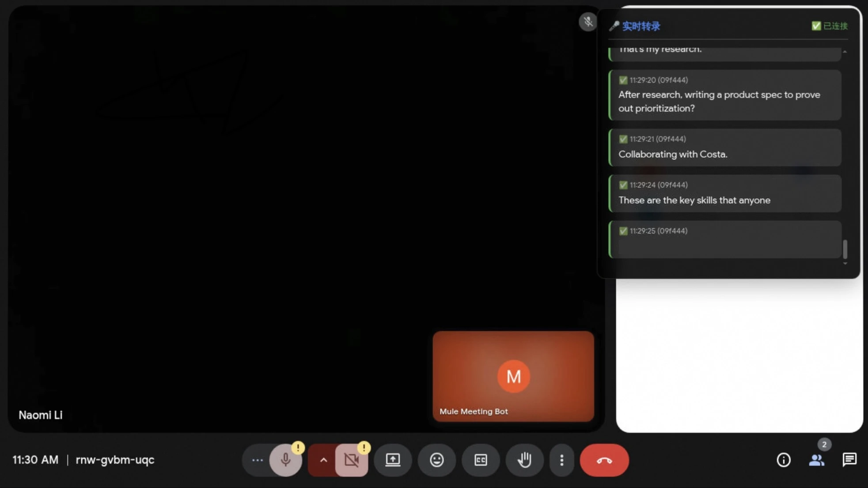This screenshot has width=868, height=488.
Task: Share your screen with Present now
Action: click(x=393, y=460)
